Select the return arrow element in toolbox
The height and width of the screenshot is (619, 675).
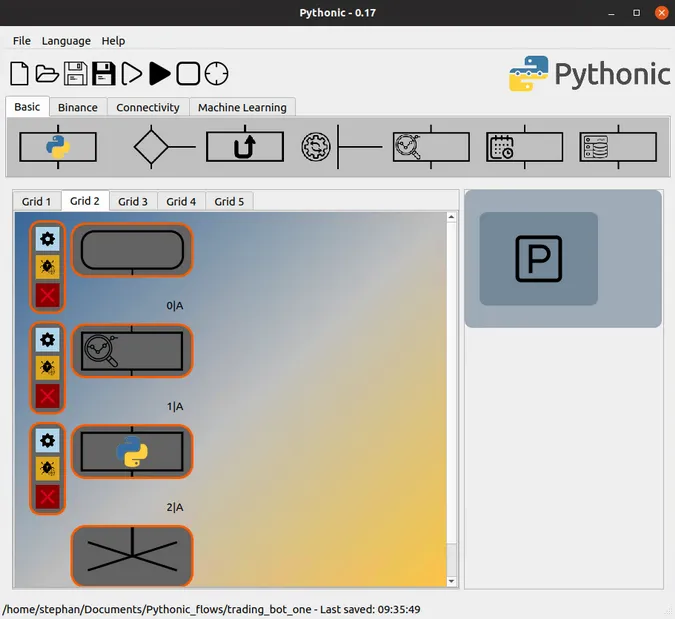(x=245, y=147)
